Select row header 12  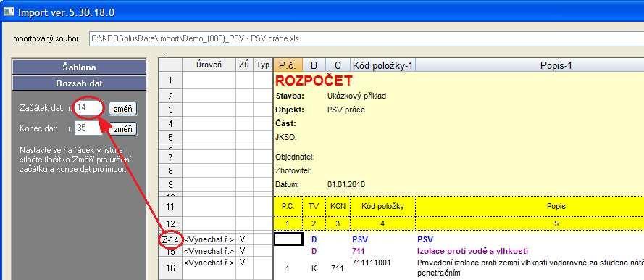point(170,223)
